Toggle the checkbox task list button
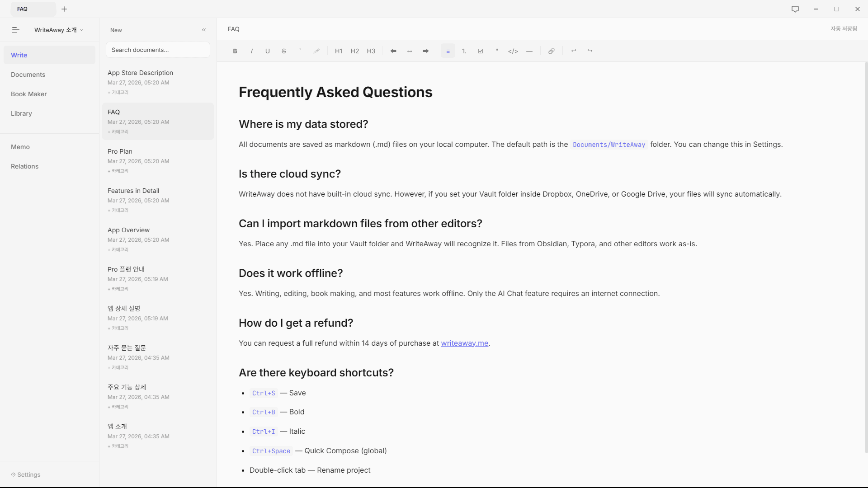This screenshot has width=868, height=488. [481, 51]
